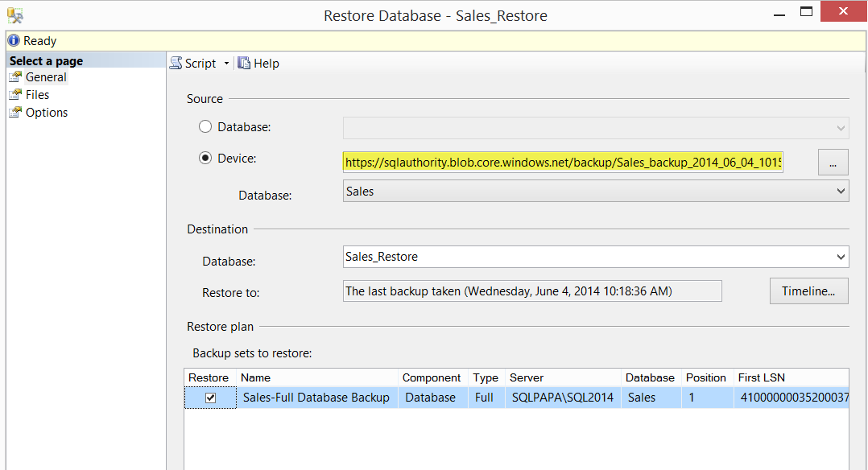Click the Type column header
868x470 pixels.
point(486,377)
